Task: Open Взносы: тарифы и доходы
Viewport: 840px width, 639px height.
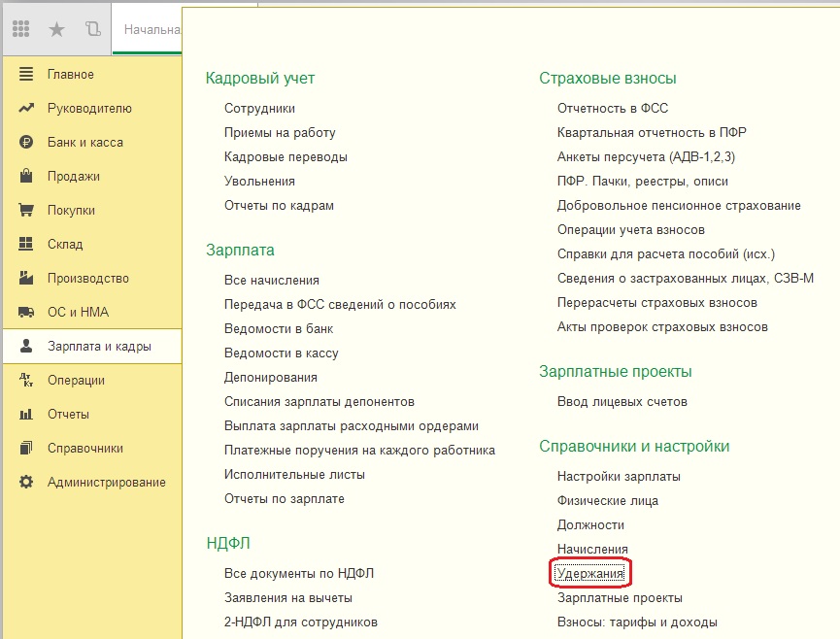Action: tap(637, 622)
